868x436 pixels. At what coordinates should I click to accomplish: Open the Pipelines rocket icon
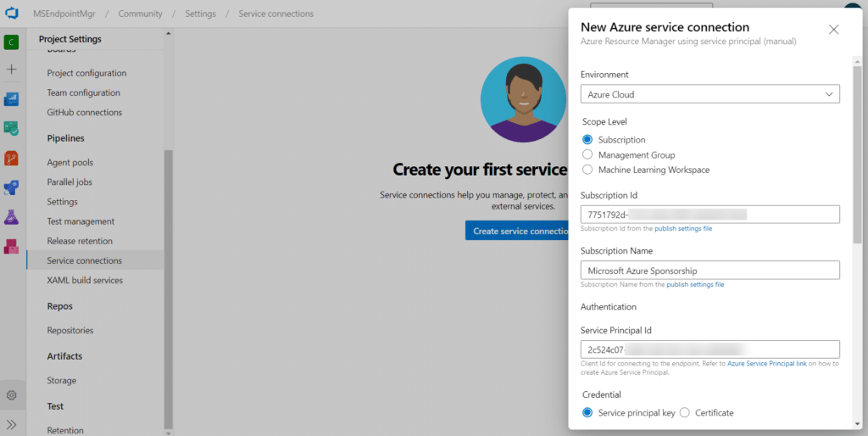tap(11, 187)
